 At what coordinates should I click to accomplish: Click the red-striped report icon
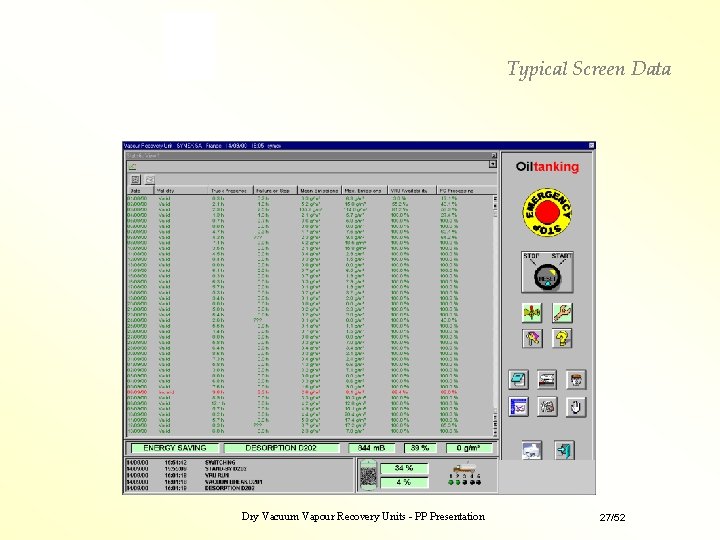(x=547, y=379)
